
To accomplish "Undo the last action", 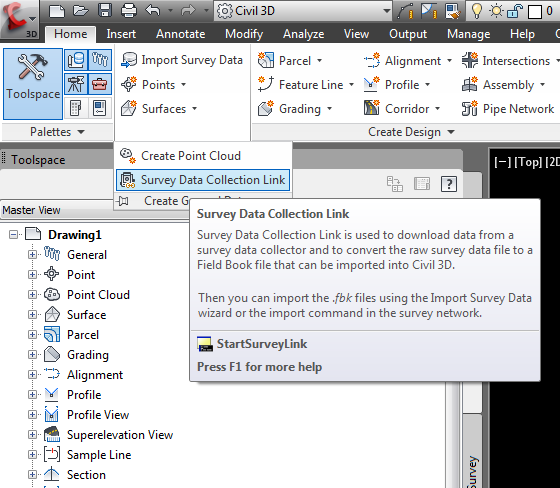I will (x=153, y=11).
